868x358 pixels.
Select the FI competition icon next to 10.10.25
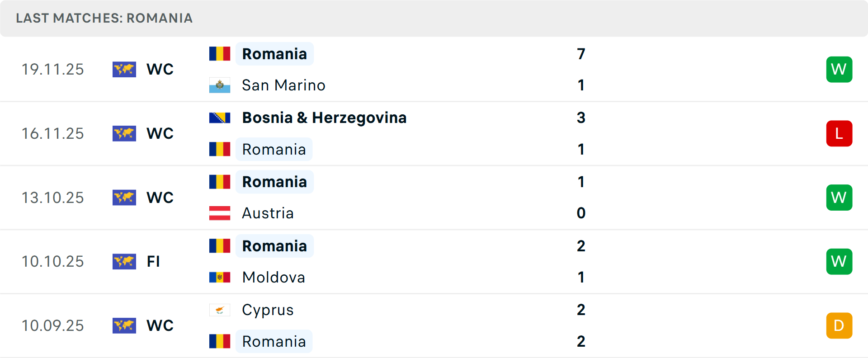[x=124, y=261]
